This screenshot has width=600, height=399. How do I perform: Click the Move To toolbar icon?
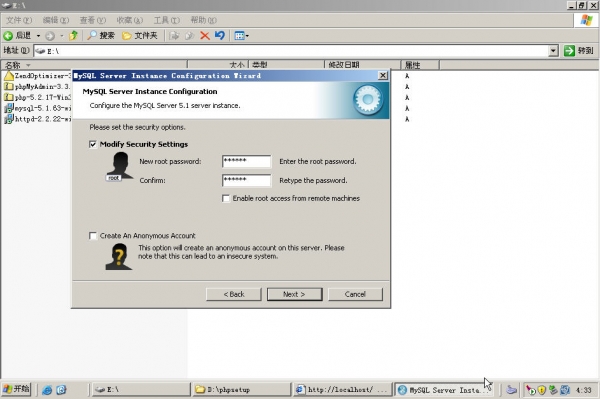coord(174,36)
